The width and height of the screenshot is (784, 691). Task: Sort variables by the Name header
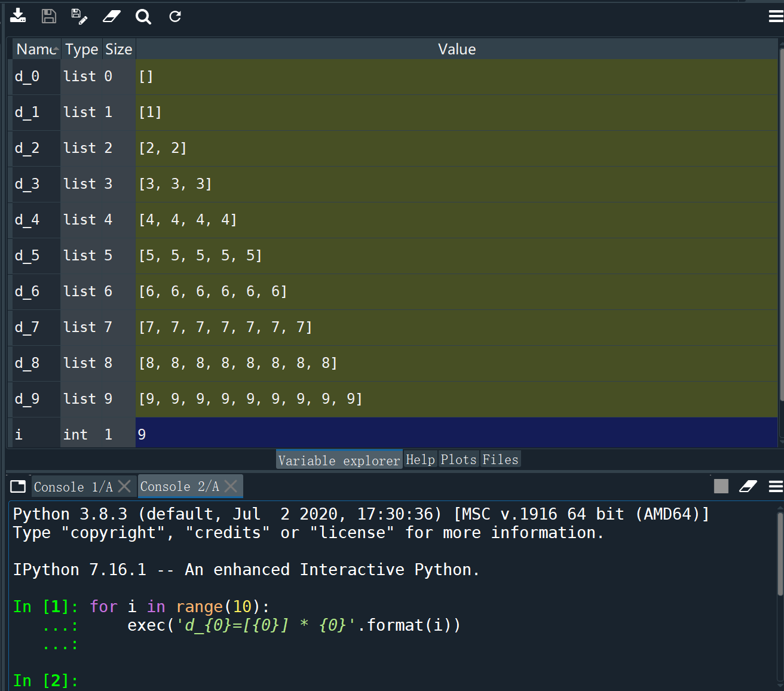pyautogui.click(x=36, y=49)
